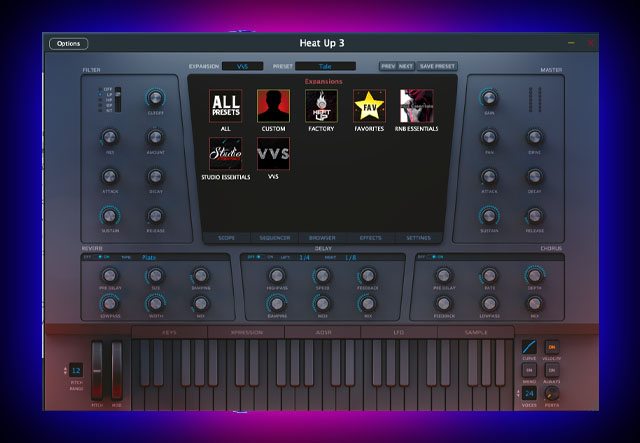The height and width of the screenshot is (443, 640).
Task: Click the delay FEEDBACK knob
Action: tap(367, 276)
